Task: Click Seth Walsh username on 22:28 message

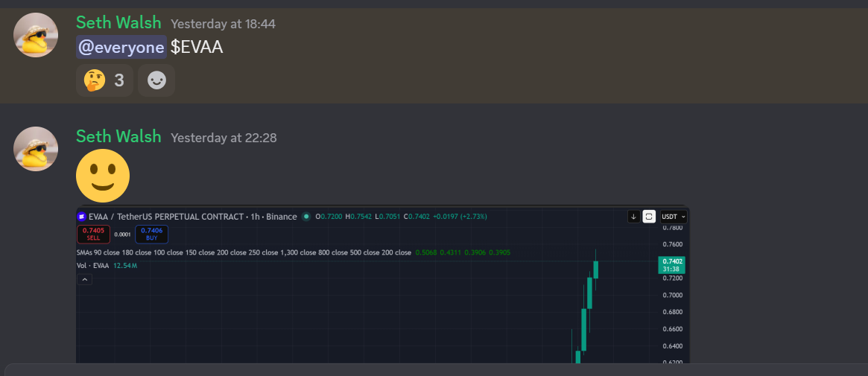Action: tap(118, 136)
